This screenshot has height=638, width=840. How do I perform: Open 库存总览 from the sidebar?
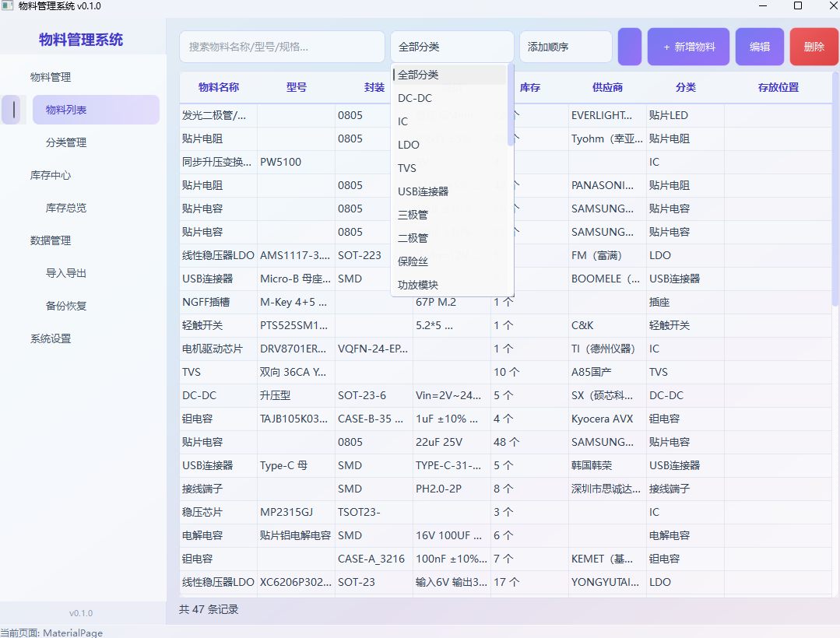click(66, 208)
